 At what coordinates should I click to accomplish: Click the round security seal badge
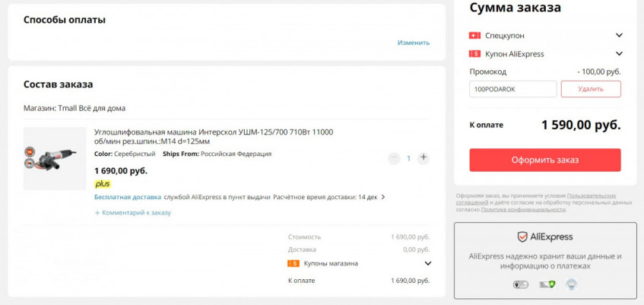click(x=570, y=284)
